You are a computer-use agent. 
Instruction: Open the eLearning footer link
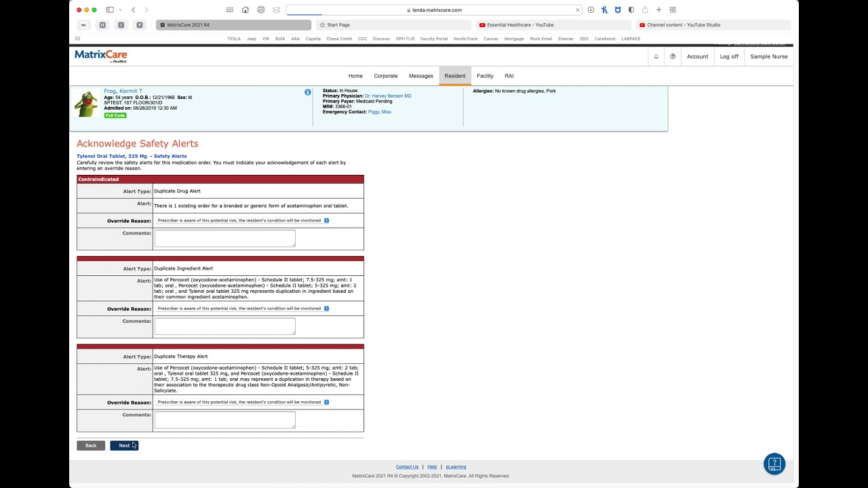[456, 467]
